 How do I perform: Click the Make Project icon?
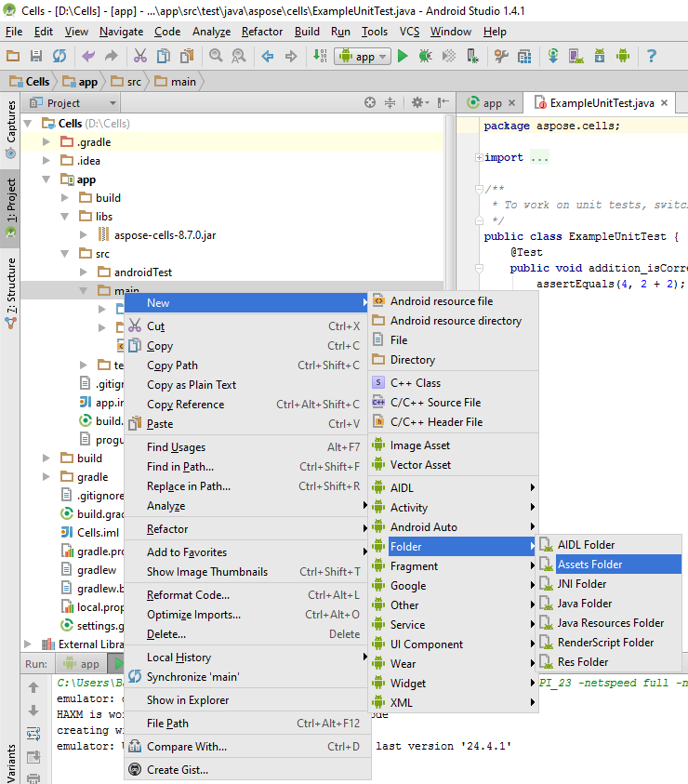click(x=320, y=56)
